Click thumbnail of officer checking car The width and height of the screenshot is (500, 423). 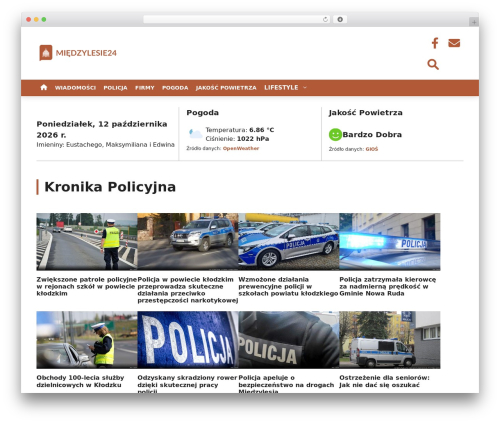[87, 340]
